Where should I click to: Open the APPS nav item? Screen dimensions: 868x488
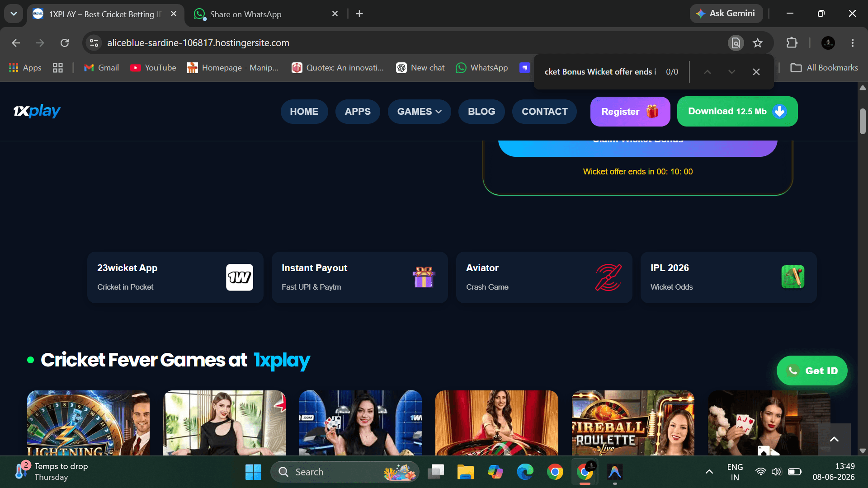[x=358, y=112]
